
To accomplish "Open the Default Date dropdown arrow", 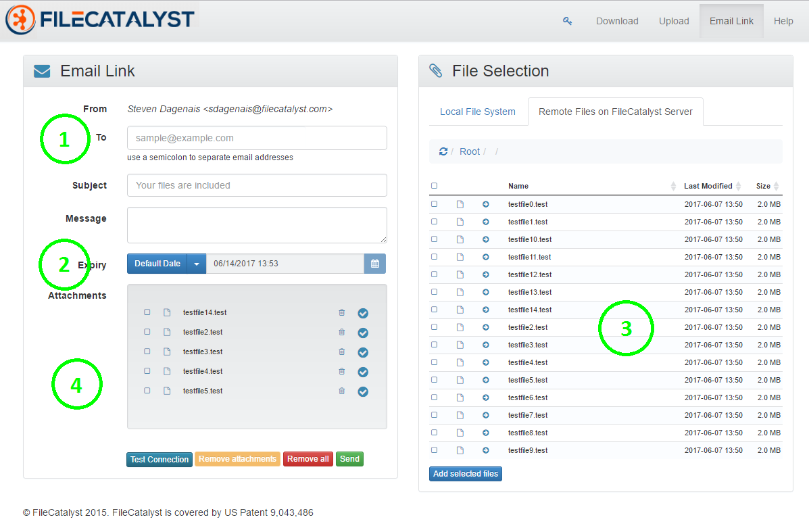I will [x=197, y=264].
